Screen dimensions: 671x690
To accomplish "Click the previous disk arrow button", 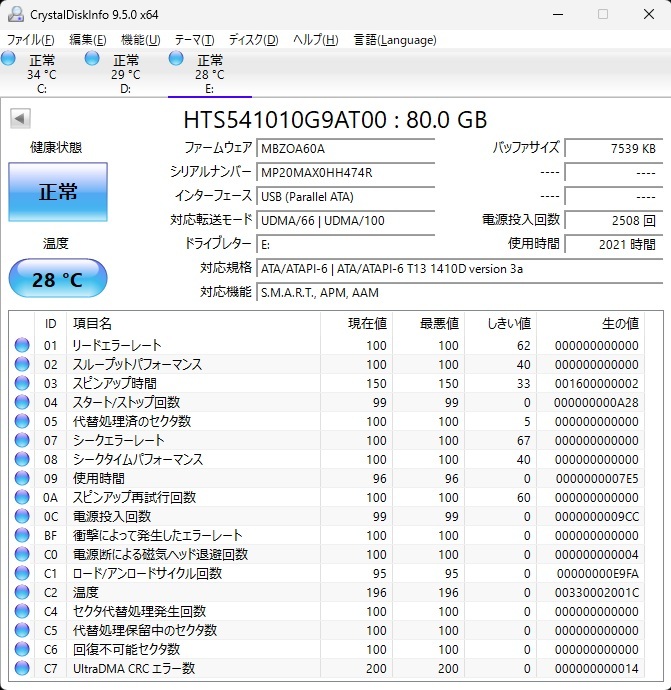I will (x=20, y=119).
